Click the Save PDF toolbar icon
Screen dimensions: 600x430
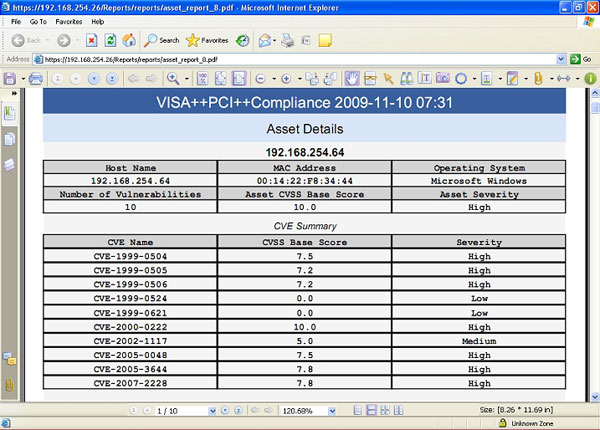point(10,79)
